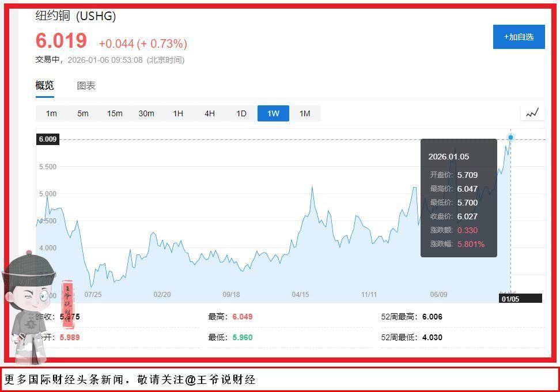Set chart interval to 1H
560x392 pixels.
click(178, 113)
